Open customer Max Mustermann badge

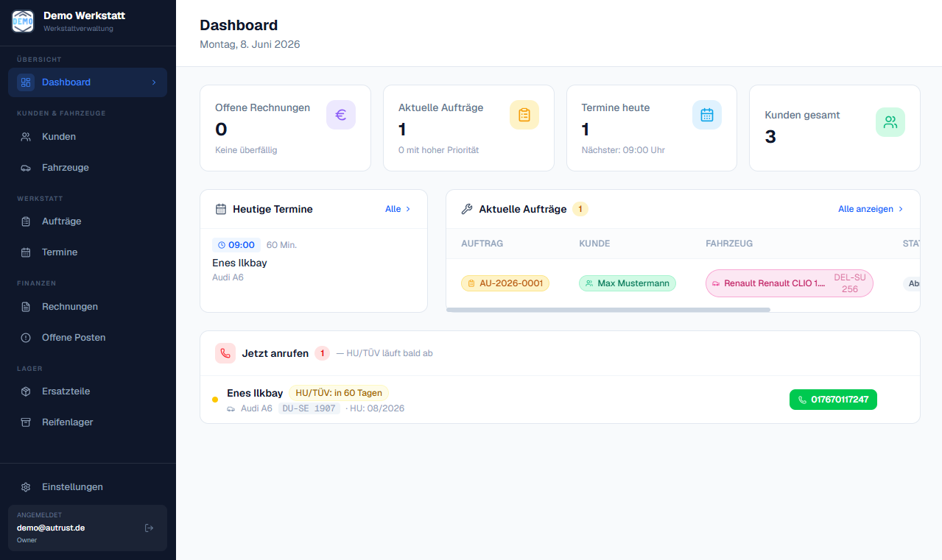pos(628,283)
